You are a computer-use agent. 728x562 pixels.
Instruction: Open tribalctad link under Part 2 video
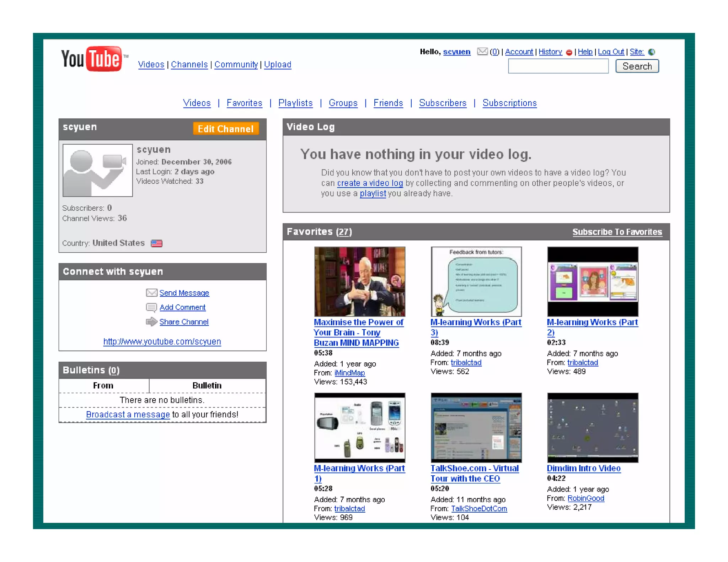coord(583,363)
